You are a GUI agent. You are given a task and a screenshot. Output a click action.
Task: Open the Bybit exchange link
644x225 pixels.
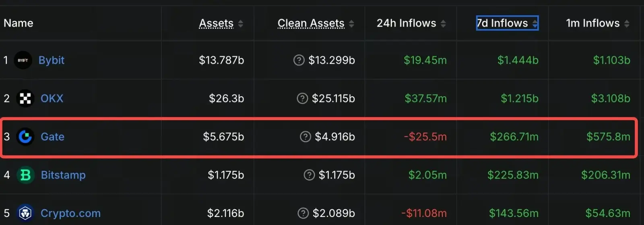coord(52,60)
